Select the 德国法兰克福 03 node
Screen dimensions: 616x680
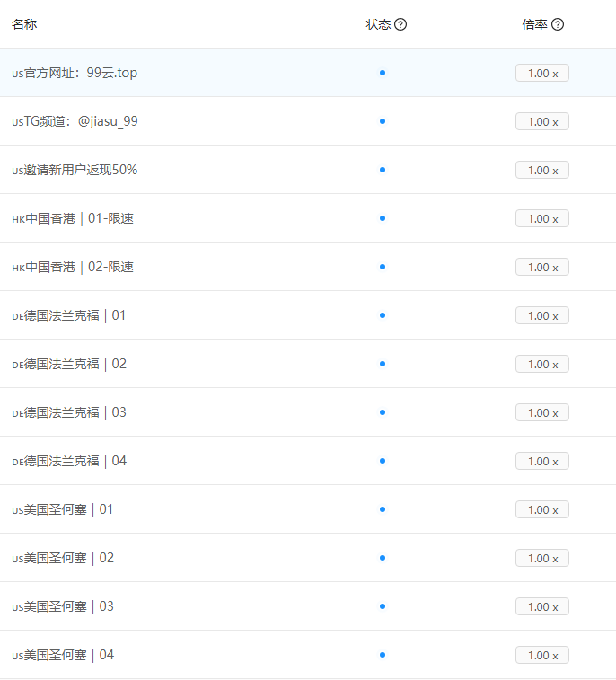pyautogui.click(x=70, y=412)
